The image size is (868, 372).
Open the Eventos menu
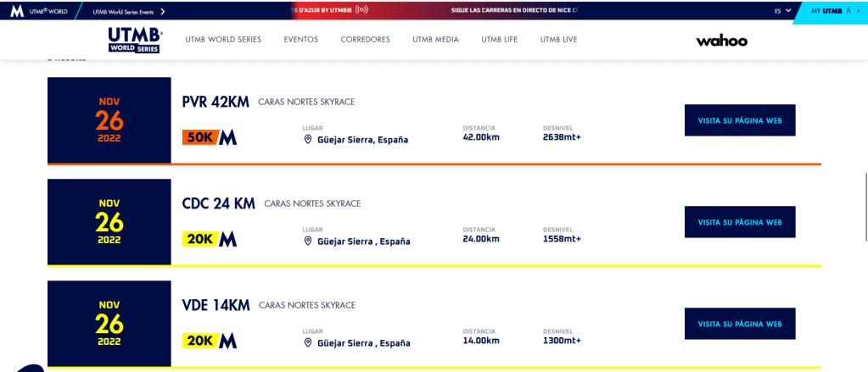pyautogui.click(x=300, y=40)
